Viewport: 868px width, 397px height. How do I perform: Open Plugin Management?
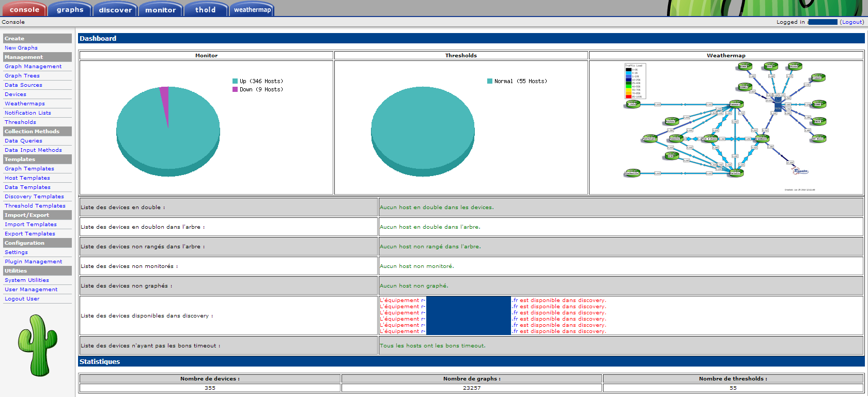click(x=33, y=261)
